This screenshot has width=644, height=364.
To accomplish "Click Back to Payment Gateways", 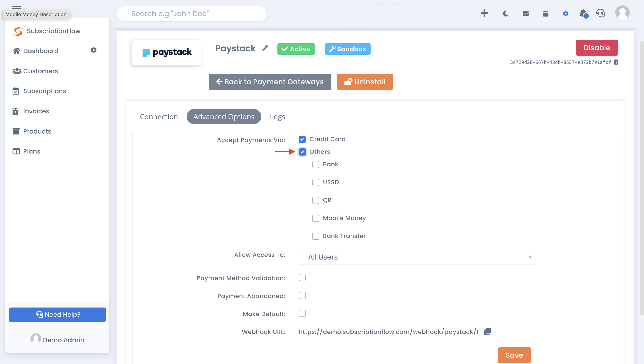I will (270, 82).
